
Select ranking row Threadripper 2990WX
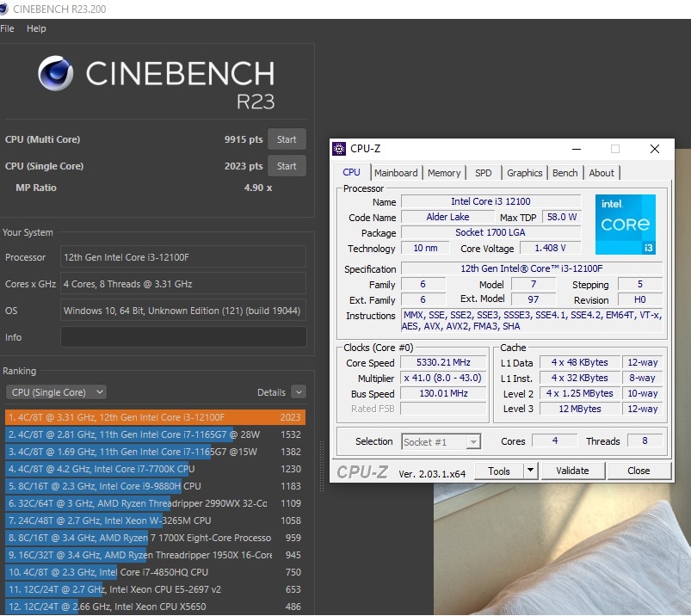coord(155,503)
